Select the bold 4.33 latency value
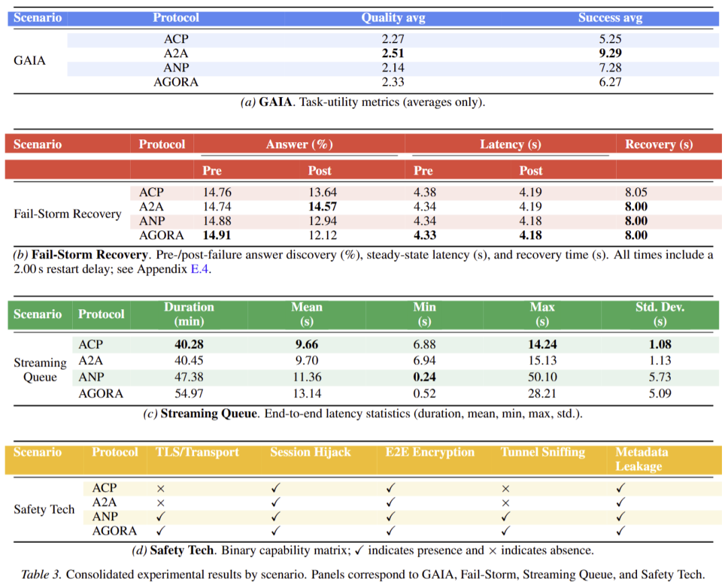The width and height of the screenshot is (728, 582). (425, 235)
